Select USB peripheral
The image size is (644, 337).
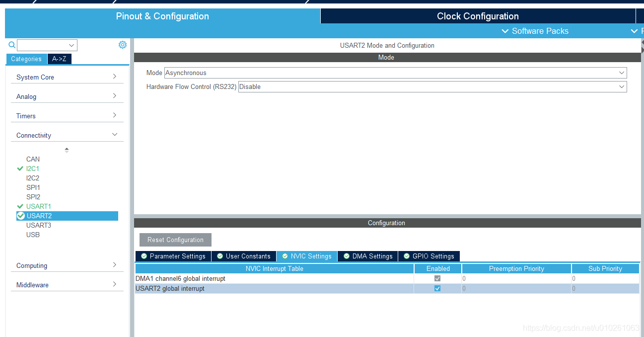click(x=33, y=235)
